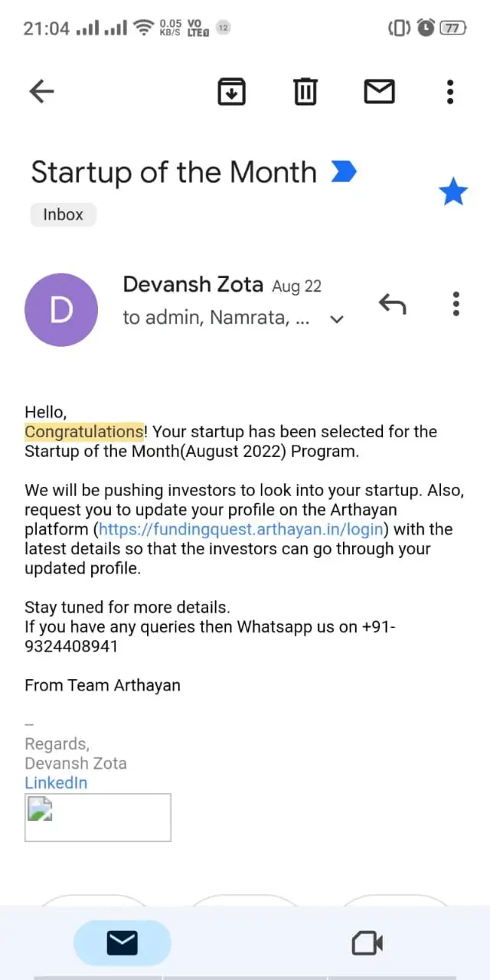Tap the Inbox label chip

(x=64, y=214)
